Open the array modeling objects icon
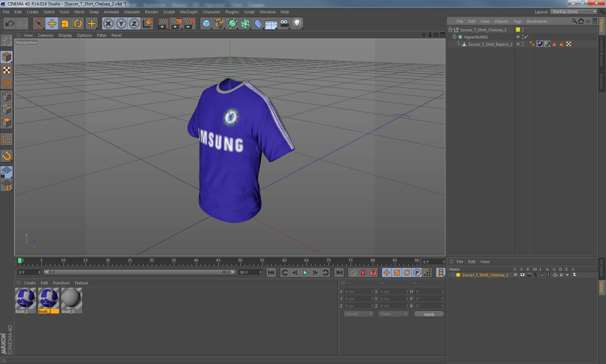Image resolution: width=606 pixels, height=364 pixels. click(246, 24)
